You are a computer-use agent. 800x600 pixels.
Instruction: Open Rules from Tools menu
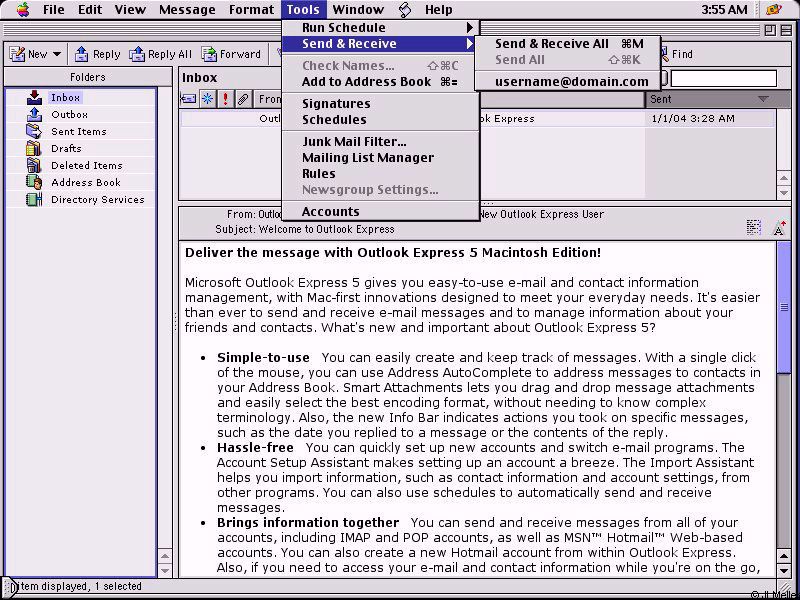(380, 174)
